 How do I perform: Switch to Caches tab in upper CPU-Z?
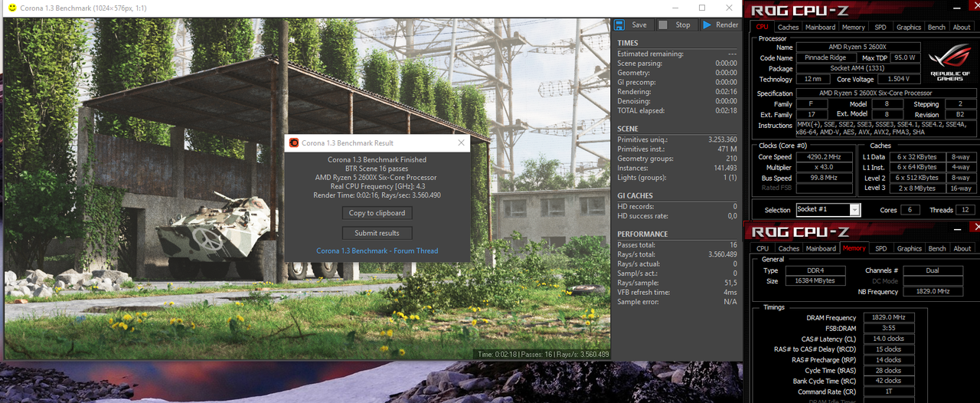tap(789, 27)
